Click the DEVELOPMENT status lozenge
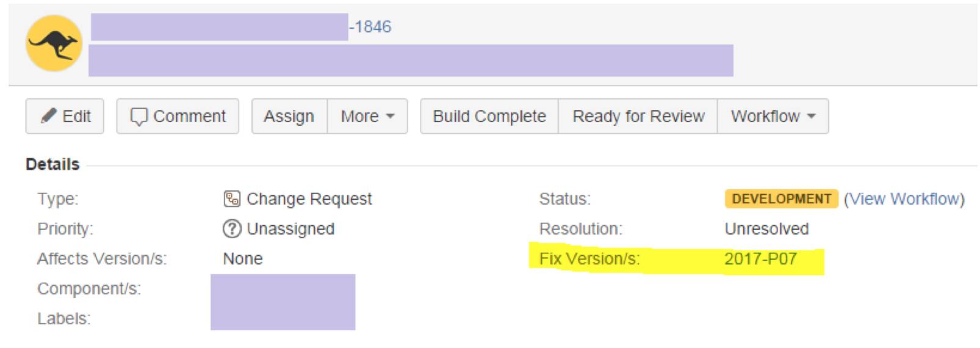The width and height of the screenshot is (980, 348). tap(781, 199)
